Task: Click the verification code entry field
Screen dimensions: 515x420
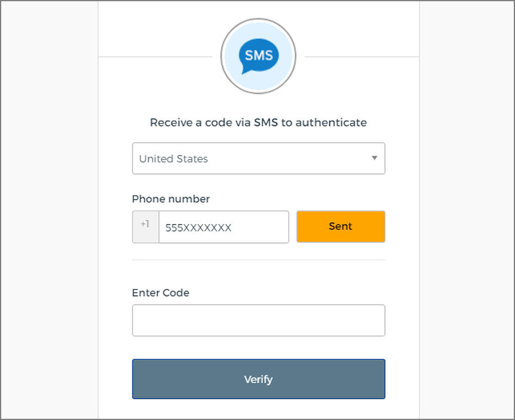Action: [258, 320]
